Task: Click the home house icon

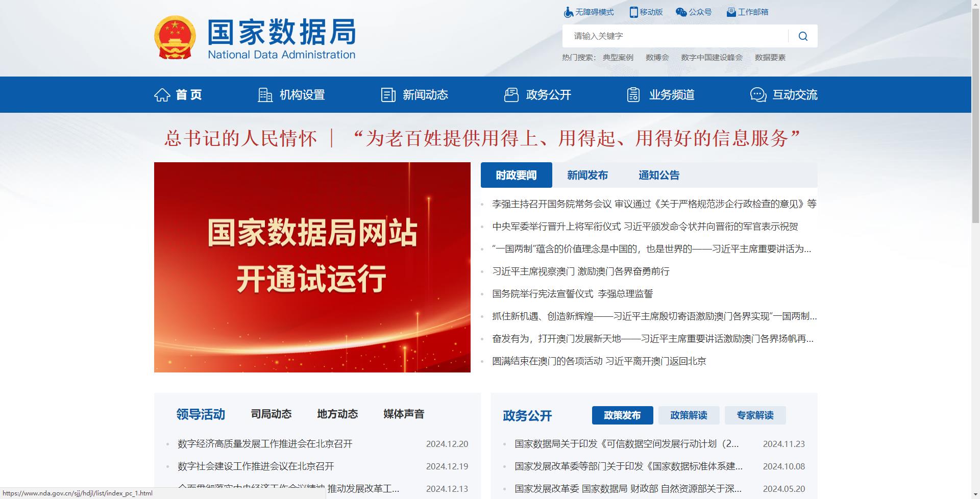Action: [x=162, y=95]
